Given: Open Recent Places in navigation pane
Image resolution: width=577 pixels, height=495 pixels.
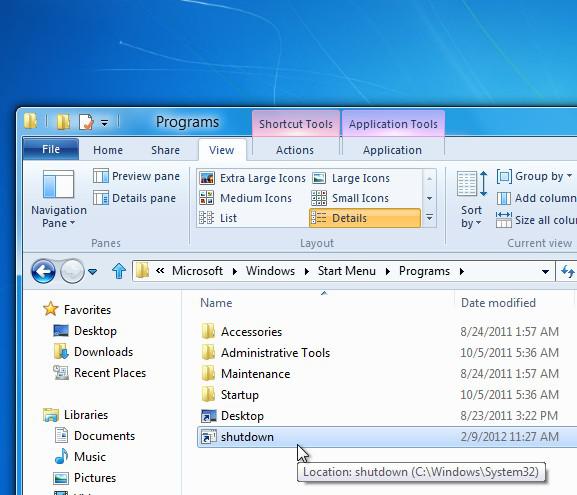Looking at the screenshot, I should point(99,372).
